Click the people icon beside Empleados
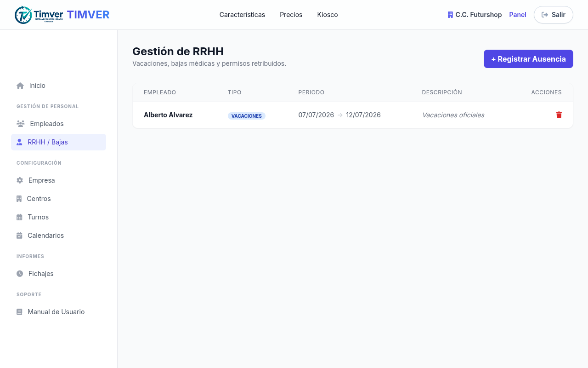 (21, 124)
